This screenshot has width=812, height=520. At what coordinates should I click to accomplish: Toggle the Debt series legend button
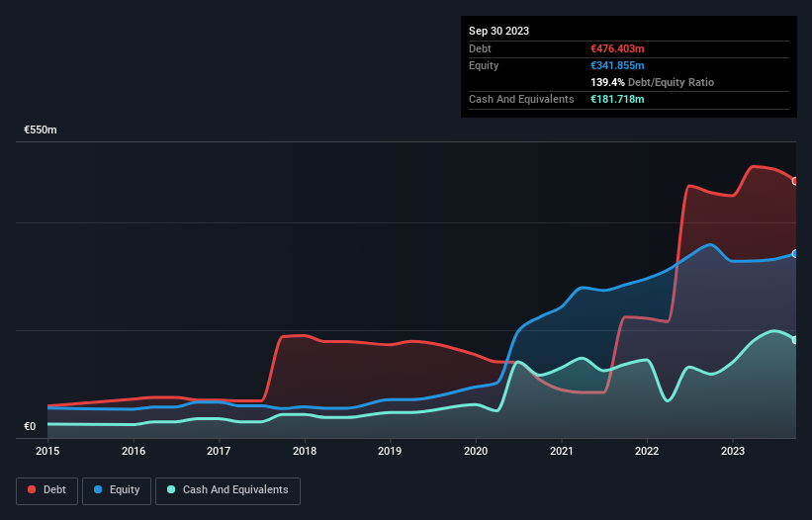tap(47, 490)
